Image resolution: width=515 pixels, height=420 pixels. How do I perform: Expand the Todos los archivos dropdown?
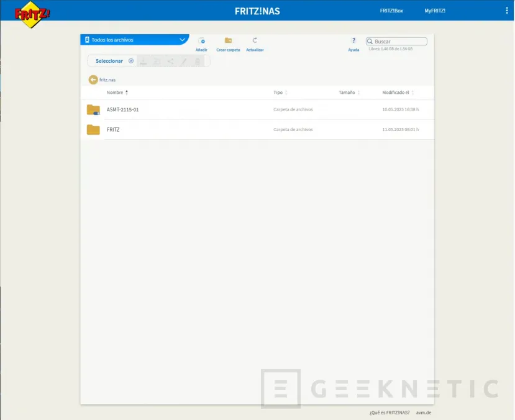coord(135,40)
